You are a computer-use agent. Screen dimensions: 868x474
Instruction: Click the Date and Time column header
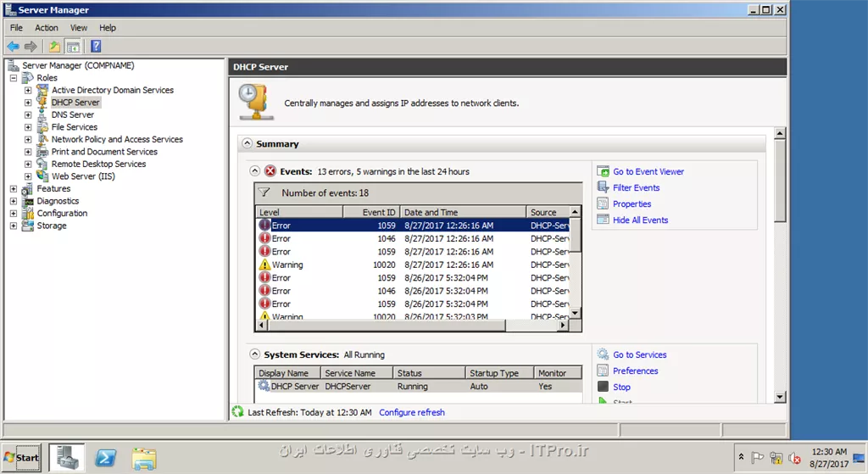tap(463, 212)
